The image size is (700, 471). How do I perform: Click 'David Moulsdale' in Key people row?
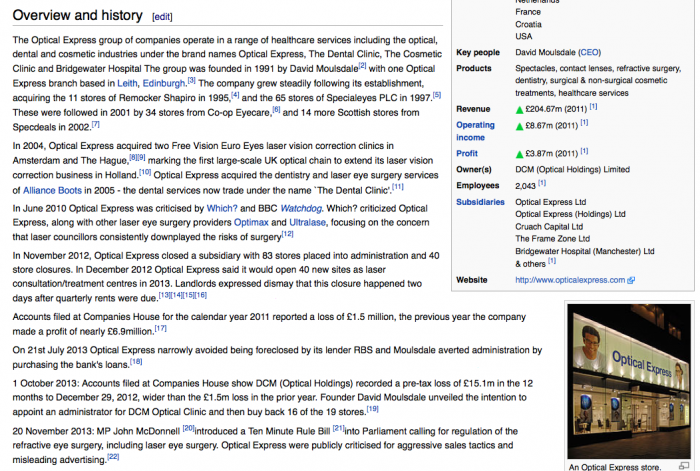[x=546, y=53]
